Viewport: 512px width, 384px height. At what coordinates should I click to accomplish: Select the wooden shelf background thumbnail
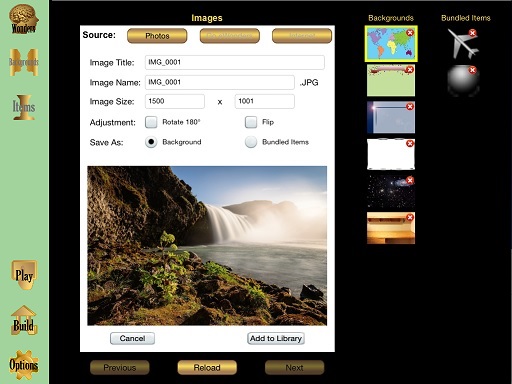pyautogui.click(x=391, y=228)
